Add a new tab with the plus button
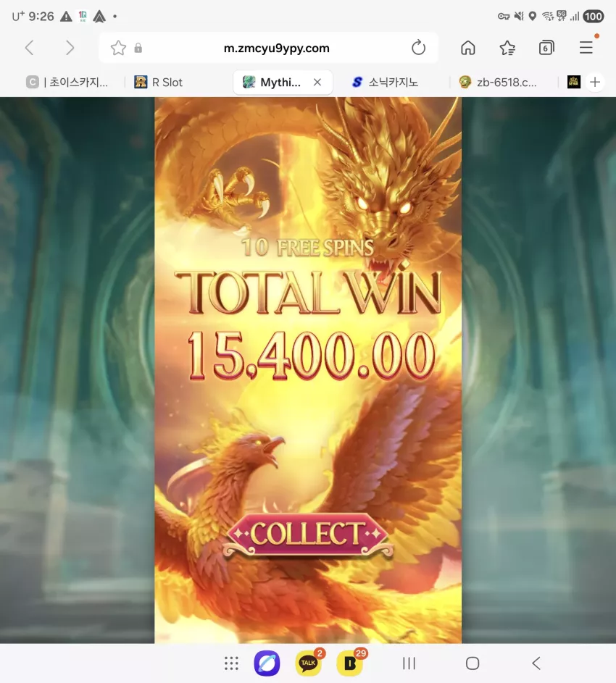Viewport: 616px width, 683px height. click(595, 82)
